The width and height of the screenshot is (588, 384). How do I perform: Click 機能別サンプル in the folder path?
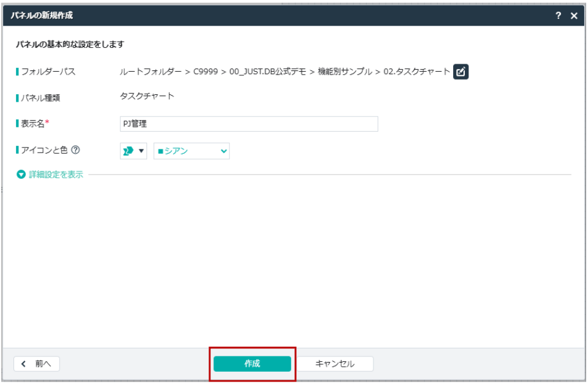[x=345, y=72]
